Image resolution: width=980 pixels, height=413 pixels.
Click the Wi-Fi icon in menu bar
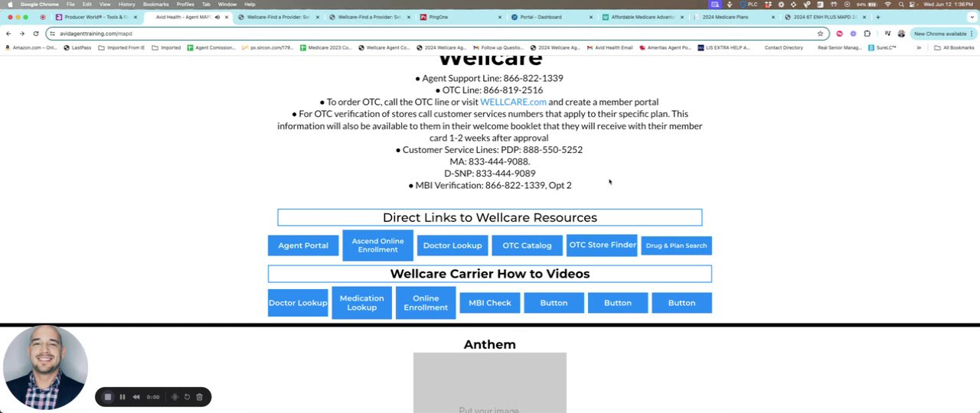pos(887,5)
